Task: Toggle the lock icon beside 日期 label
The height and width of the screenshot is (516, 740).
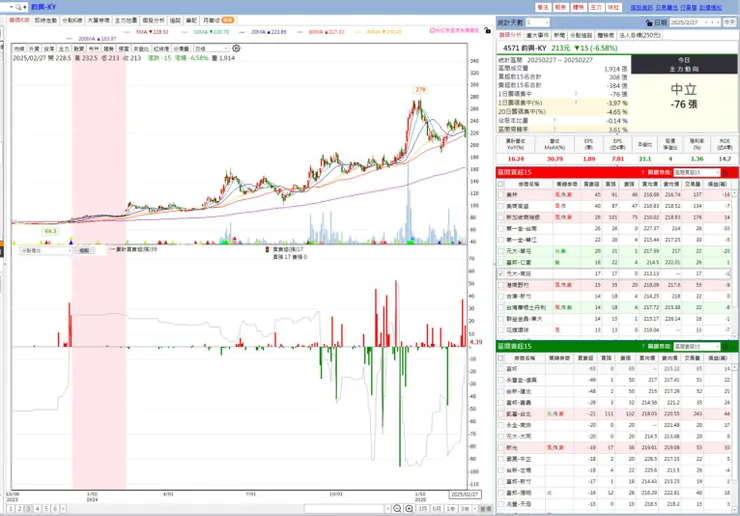Action: [x=649, y=23]
